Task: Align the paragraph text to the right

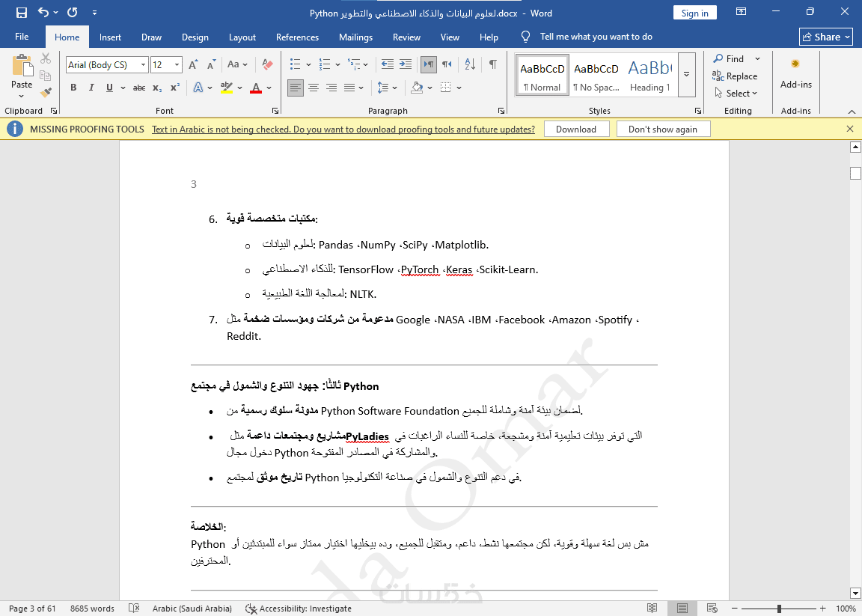Action: coord(331,88)
